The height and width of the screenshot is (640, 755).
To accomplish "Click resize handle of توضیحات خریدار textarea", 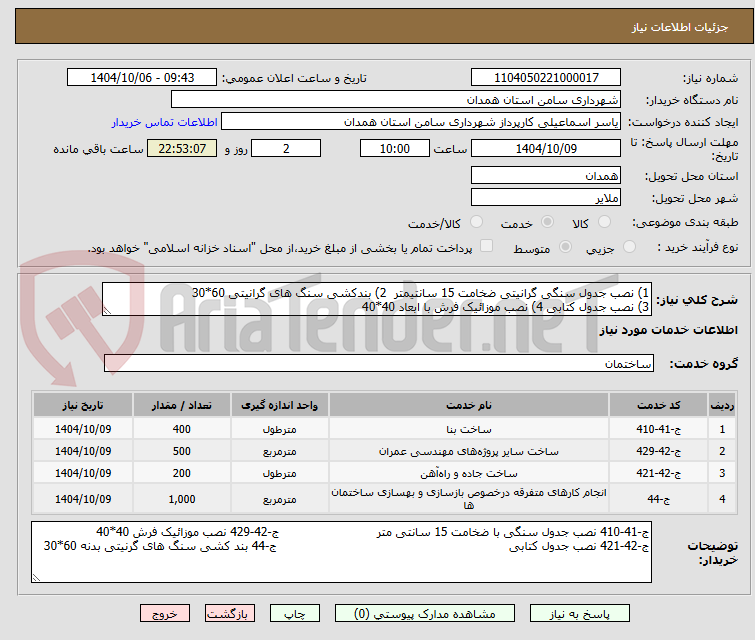I will click(x=36, y=577).
